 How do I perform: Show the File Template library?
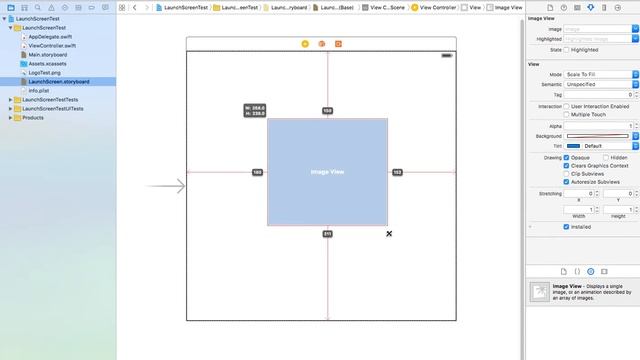pyautogui.click(x=564, y=271)
